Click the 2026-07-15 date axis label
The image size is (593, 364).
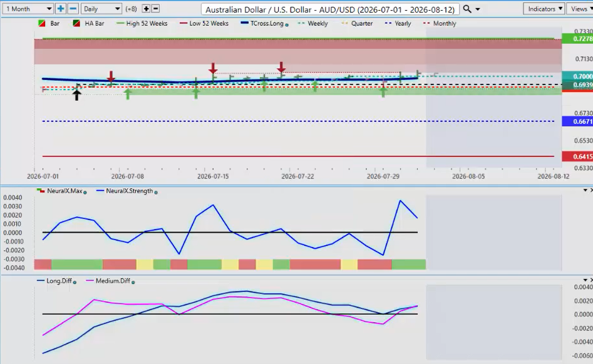213,176
